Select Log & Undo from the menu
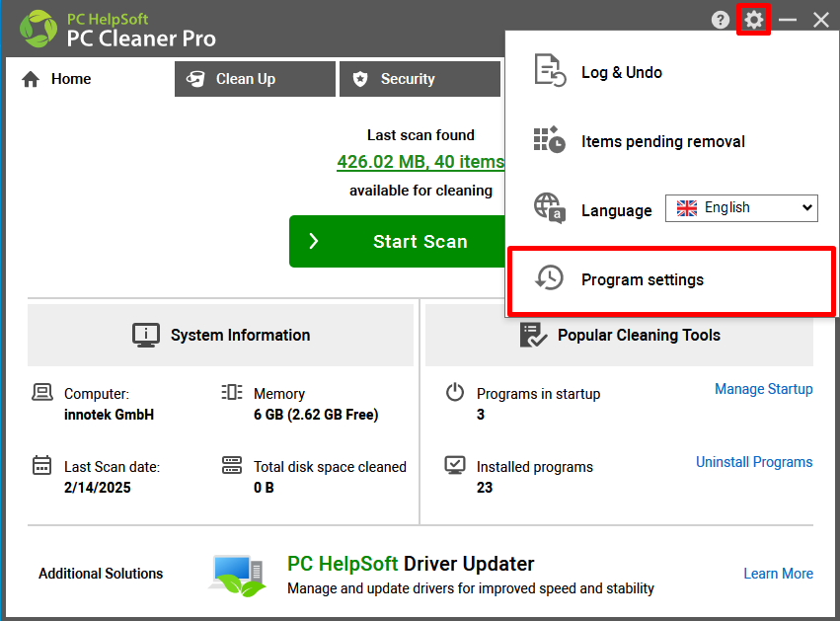 [x=672, y=72]
